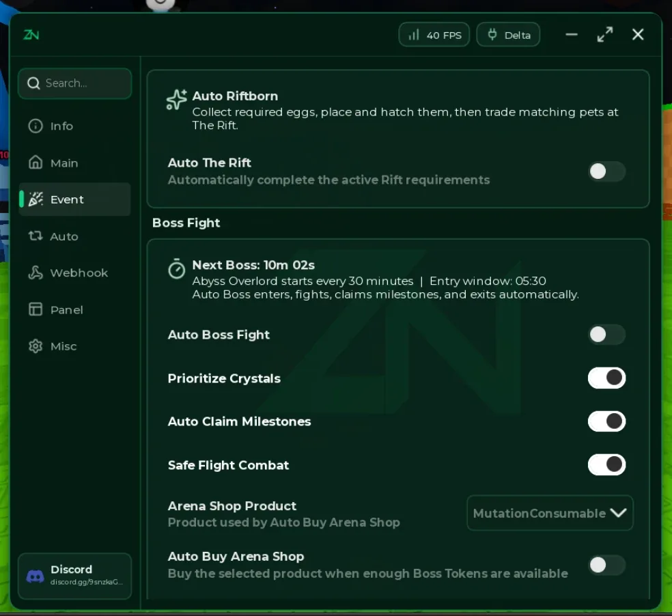Click the Event party popper icon
The width and height of the screenshot is (672, 616).
tap(36, 199)
